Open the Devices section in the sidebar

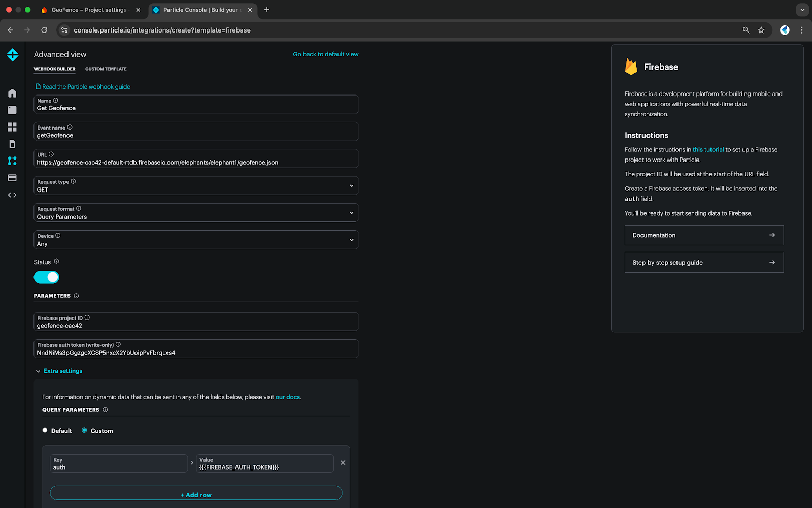[12, 110]
